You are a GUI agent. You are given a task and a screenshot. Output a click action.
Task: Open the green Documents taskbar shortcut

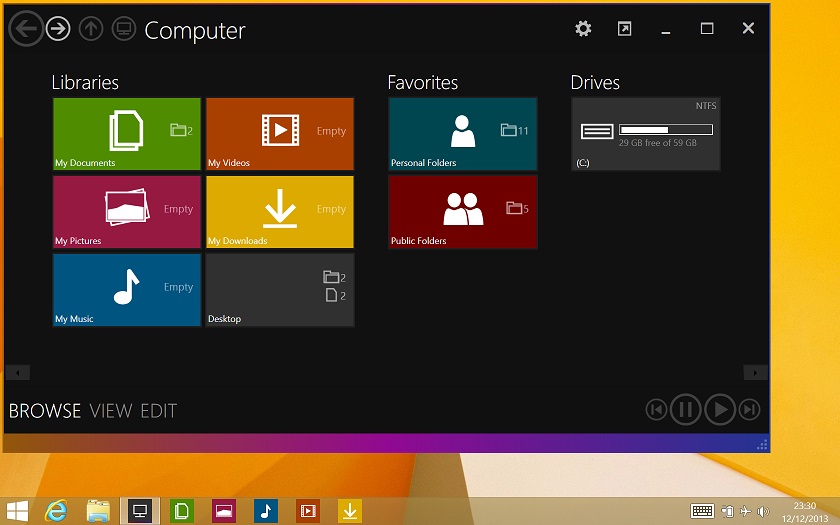pos(182,511)
